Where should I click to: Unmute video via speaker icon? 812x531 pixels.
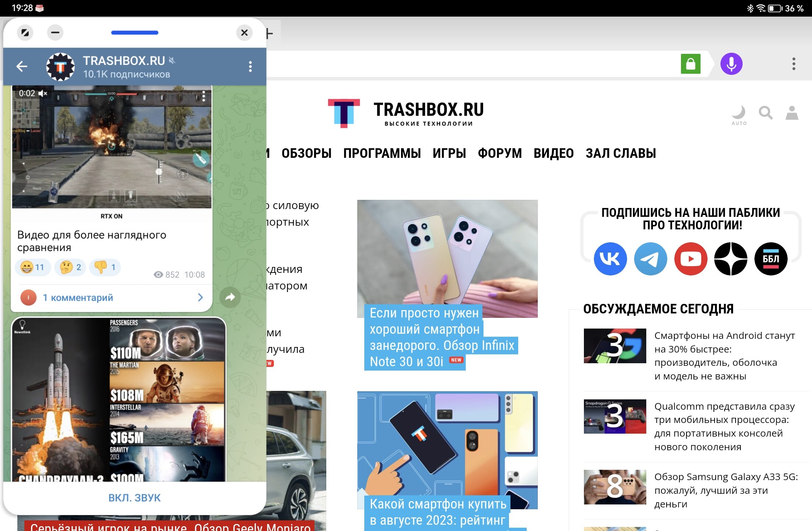(43, 93)
